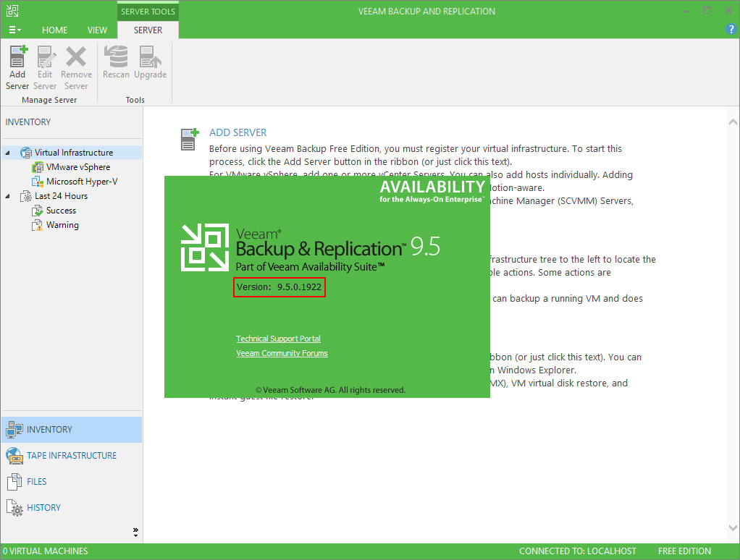
Task: Open the VIEW ribbon tab
Action: [97, 30]
